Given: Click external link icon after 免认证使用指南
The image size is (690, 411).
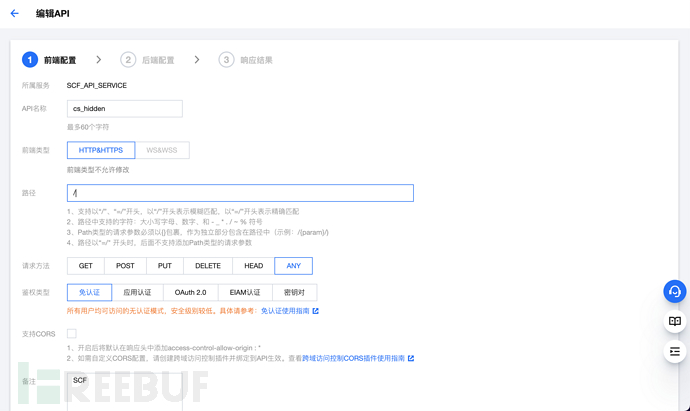Looking at the screenshot, I should click(316, 311).
